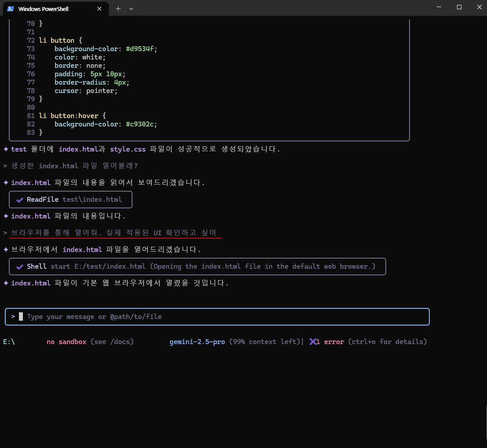The image size is (487, 448).
Task: Close the Windows PowerShell tab
Action: pyautogui.click(x=100, y=9)
